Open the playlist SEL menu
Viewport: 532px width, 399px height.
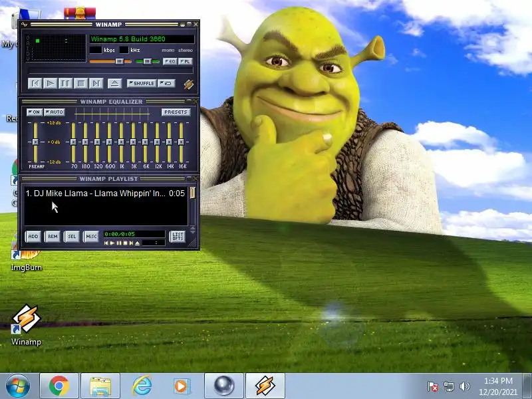[x=72, y=236]
